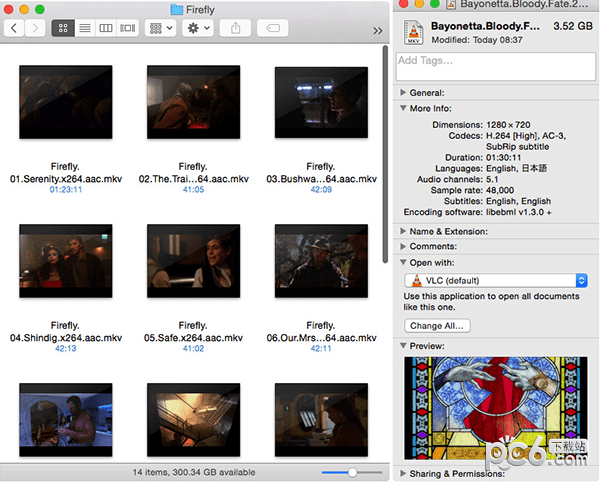Go back in Finder window

coord(14,28)
